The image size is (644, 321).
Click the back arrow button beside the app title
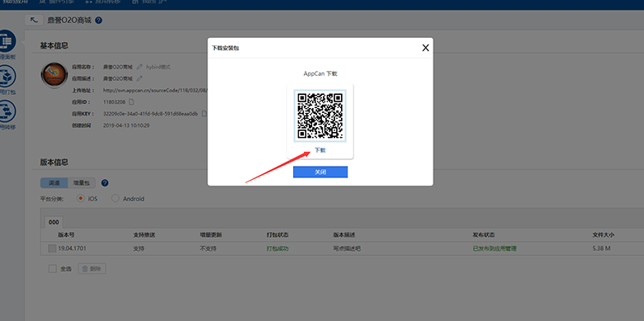34,20
